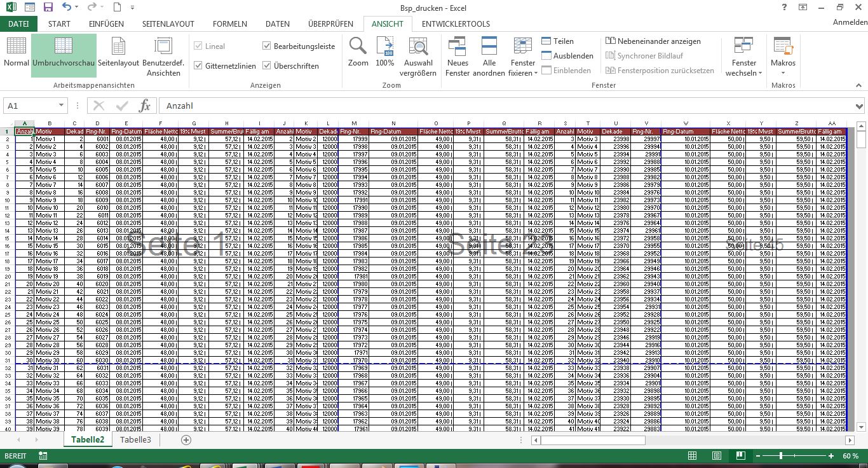Viewport: 868px width, 468px height.
Task: Switch to Normal view icon
Action: point(16,47)
